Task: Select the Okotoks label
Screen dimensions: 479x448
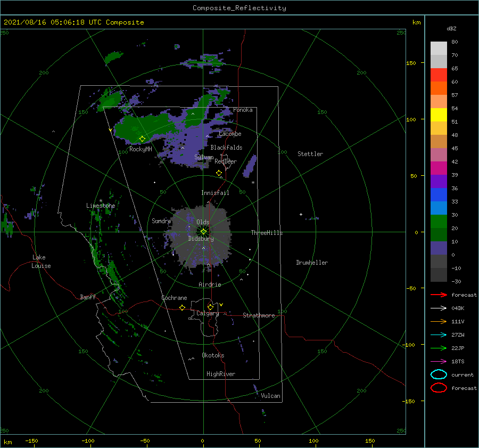Action: tap(213, 355)
